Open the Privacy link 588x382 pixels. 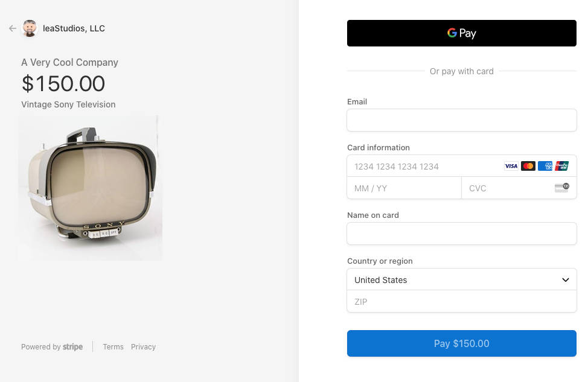(143, 346)
